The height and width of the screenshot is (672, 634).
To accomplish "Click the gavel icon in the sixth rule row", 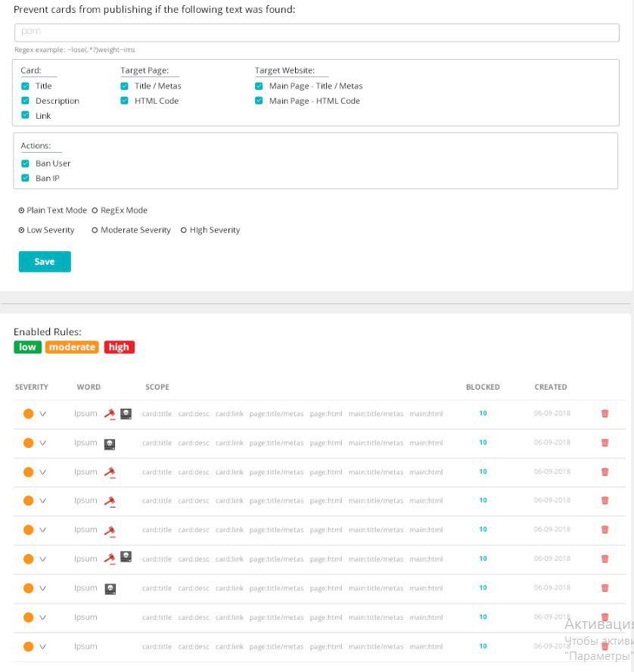I will 110,558.
